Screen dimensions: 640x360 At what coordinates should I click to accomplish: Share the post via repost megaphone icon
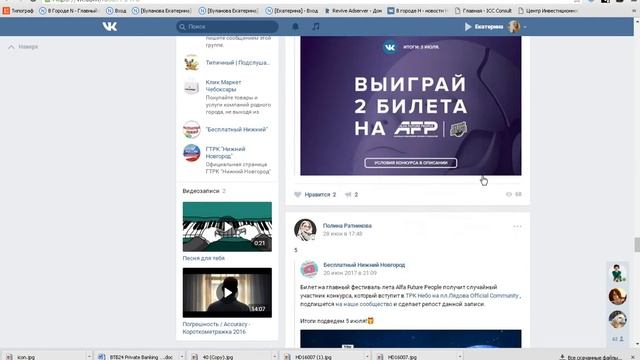351,195
